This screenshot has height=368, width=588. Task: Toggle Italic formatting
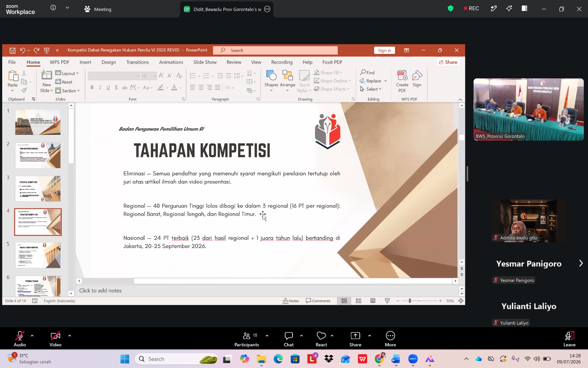(100, 87)
